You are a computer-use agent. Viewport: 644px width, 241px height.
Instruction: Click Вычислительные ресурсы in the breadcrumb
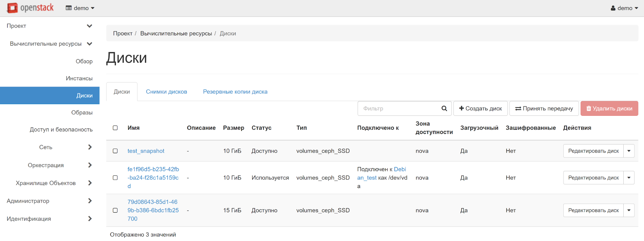(176, 34)
